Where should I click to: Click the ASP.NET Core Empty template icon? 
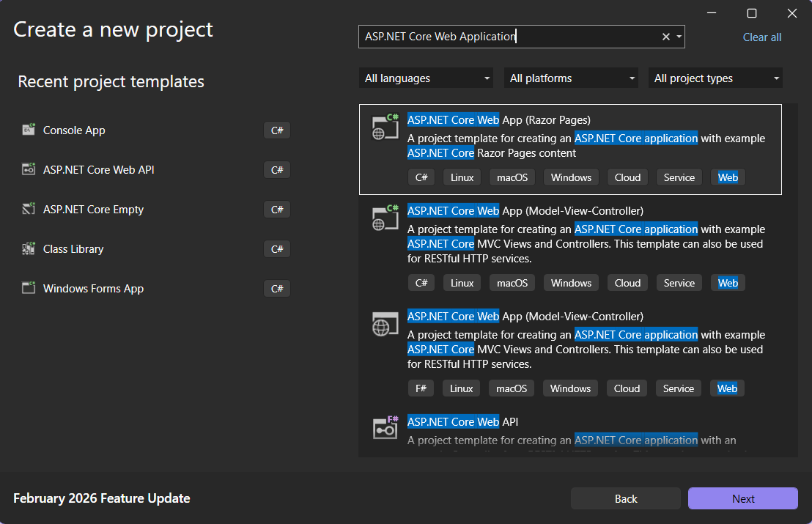click(x=29, y=210)
